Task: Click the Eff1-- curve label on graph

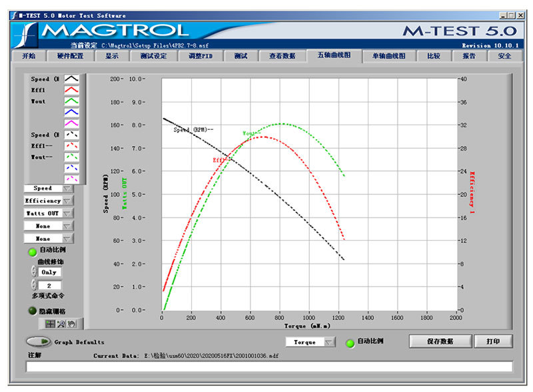Action: (x=221, y=160)
